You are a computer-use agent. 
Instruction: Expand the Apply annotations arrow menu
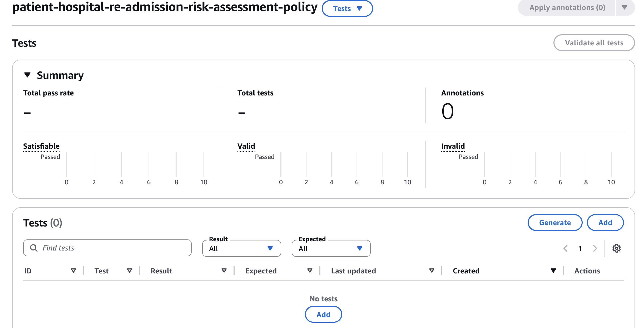click(x=625, y=8)
